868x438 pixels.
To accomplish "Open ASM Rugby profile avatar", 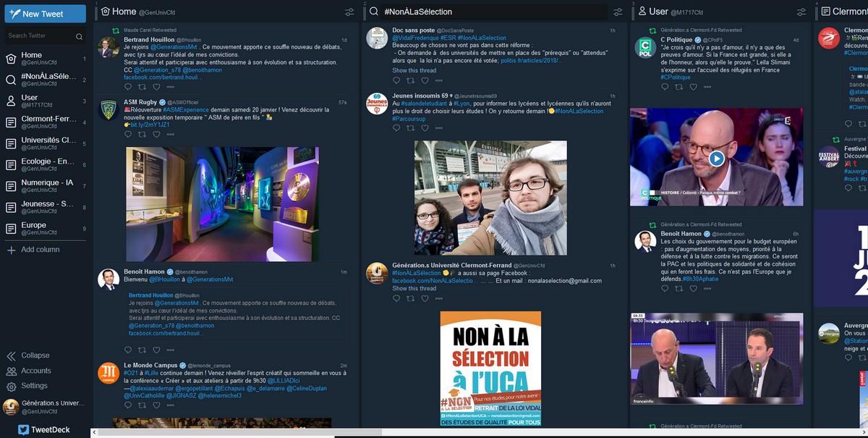I will click(x=109, y=110).
